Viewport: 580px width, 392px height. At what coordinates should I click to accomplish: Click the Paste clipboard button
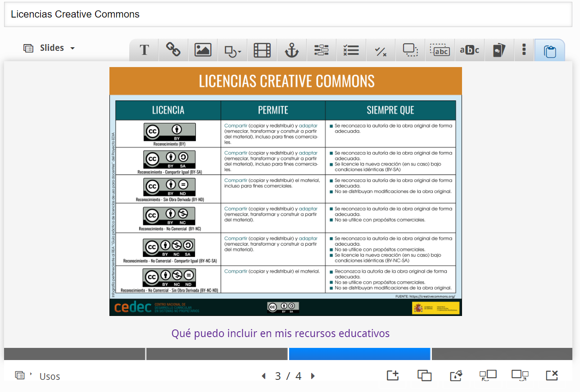tap(550, 51)
